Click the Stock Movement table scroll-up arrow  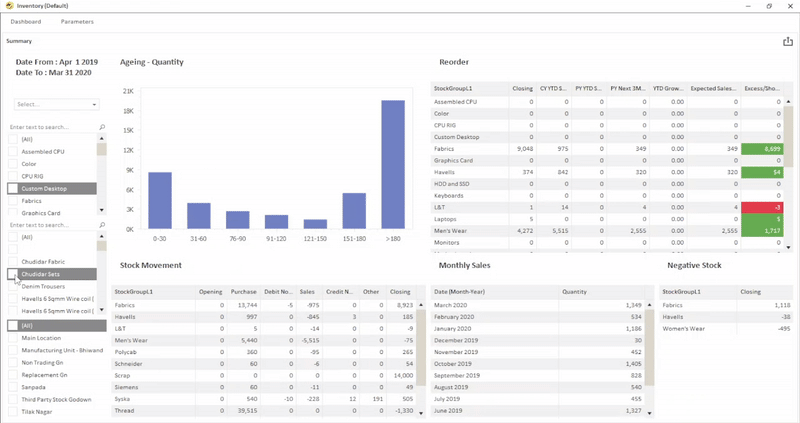(x=421, y=305)
